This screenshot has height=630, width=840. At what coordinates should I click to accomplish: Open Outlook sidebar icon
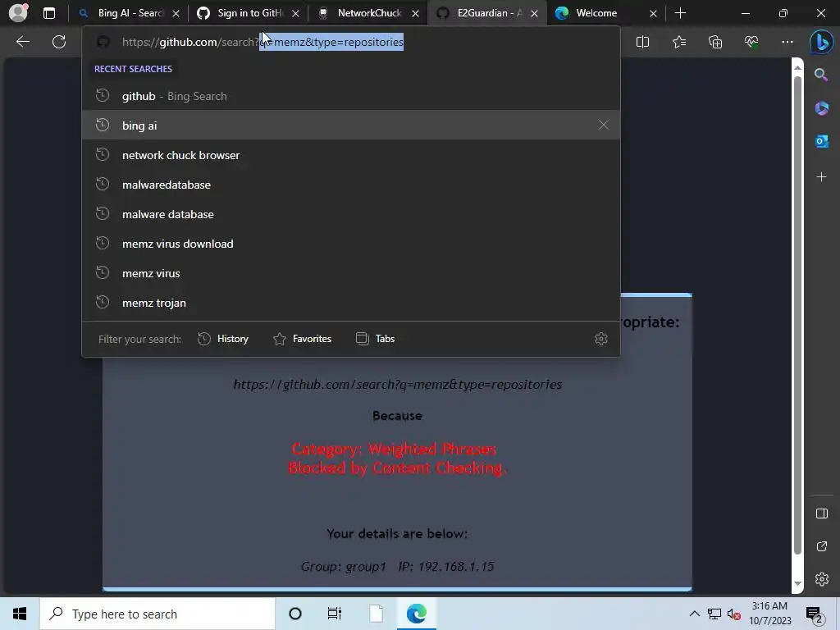[x=821, y=141]
